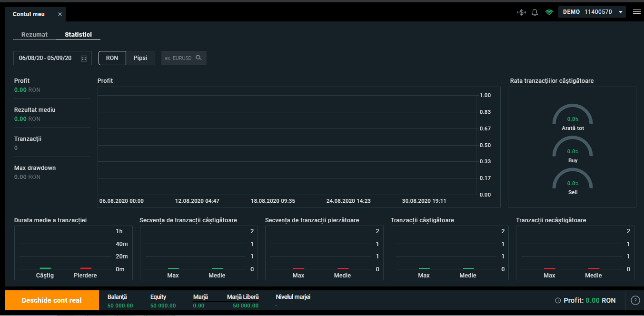Switch to the Rezumat tab

34,34
